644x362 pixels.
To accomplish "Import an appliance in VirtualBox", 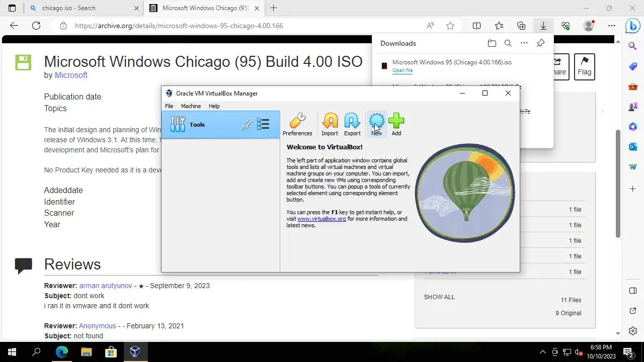I will coord(330,124).
